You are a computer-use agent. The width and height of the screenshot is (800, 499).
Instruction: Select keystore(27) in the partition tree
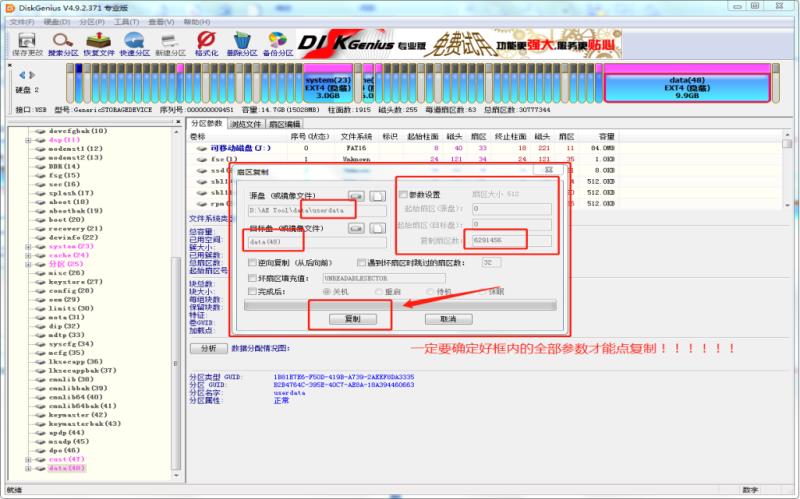coord(76,282)
